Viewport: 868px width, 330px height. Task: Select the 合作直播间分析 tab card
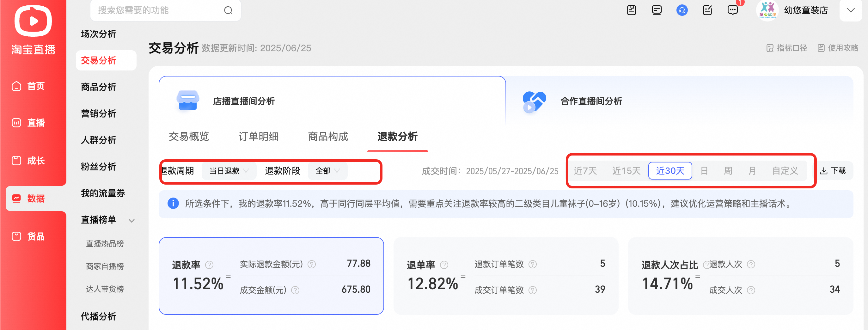pos(680,101)
